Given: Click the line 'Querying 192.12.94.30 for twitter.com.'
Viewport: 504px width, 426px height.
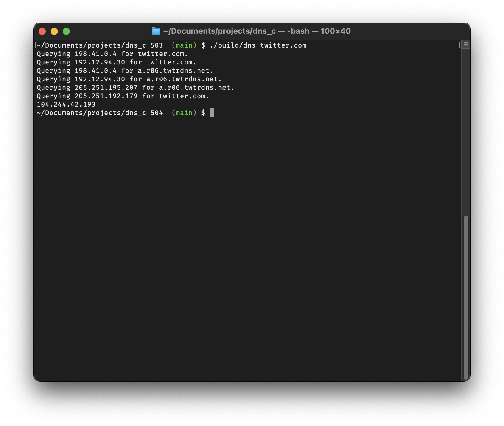Looking at the screenshot, I should (x=116, y=62).
